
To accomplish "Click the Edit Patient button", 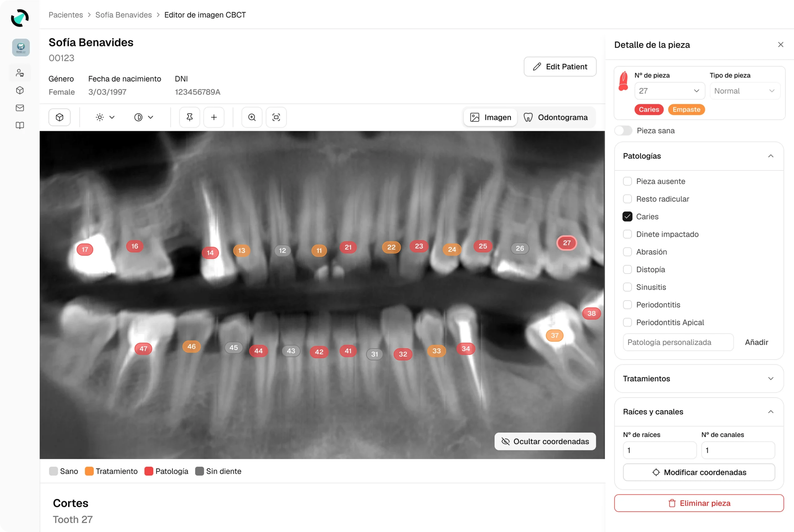I will (x=560, y=66).
